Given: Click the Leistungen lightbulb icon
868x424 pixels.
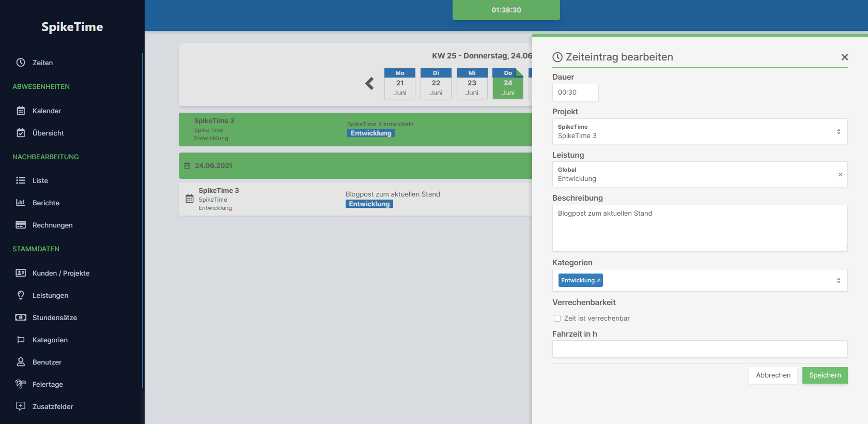Looking at the screenshot, I should pyautogui.click(x=21, y=295).
